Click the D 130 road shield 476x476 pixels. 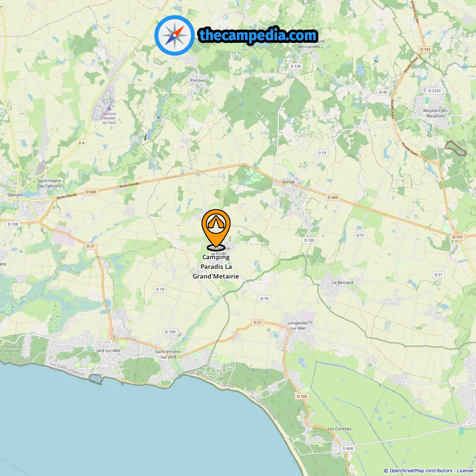tap(296, 66)
